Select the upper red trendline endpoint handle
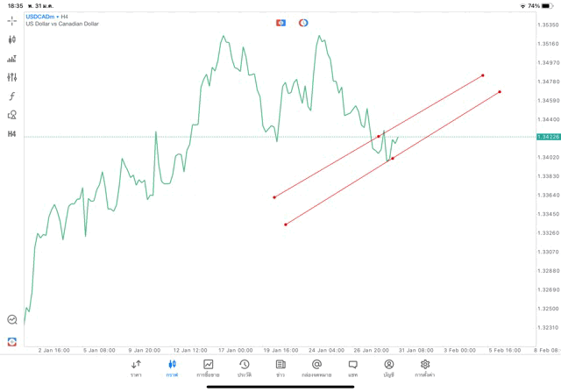 [x=483, y=75]
